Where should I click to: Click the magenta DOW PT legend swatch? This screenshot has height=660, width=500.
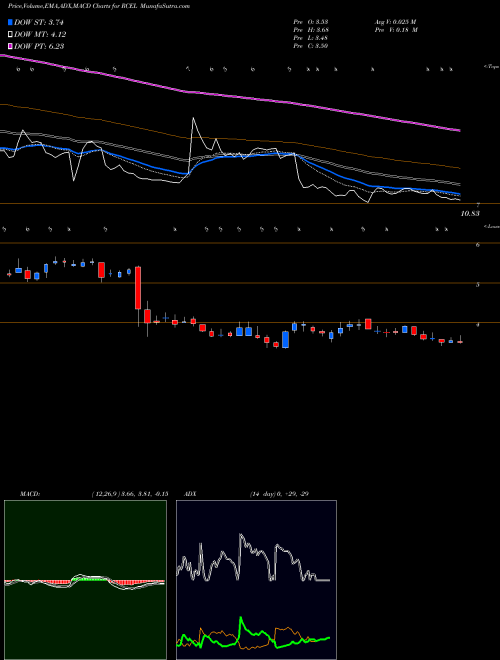click(x=11, y=46)
